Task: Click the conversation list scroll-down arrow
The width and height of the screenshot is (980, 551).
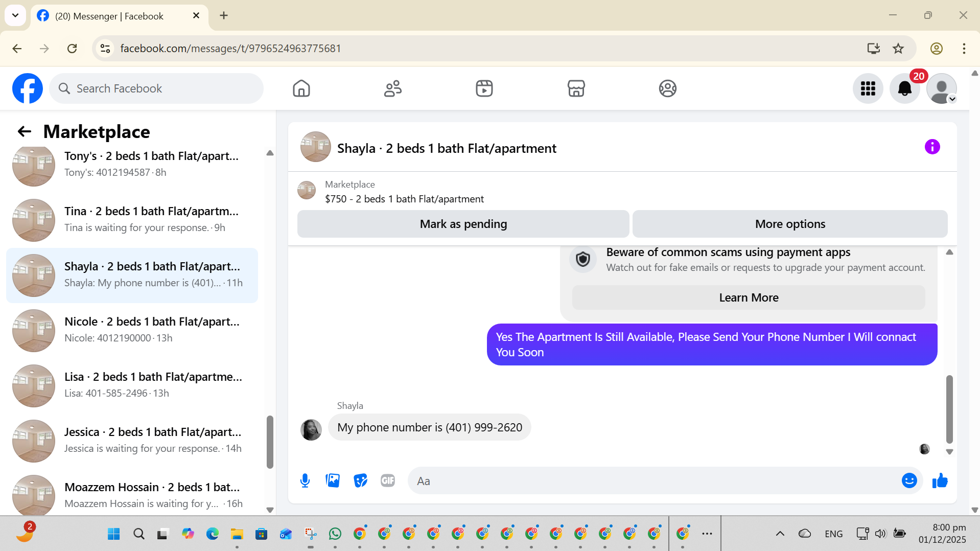Action: click(x=270, y=510)
